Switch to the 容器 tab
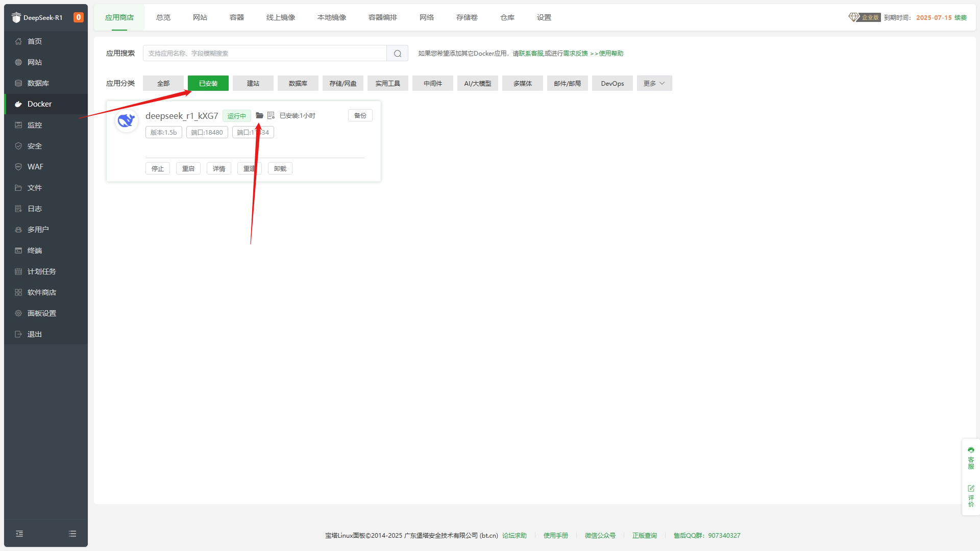Image resolution: width=980 pixels, height=551 pixels. click(x=237, y=17)
